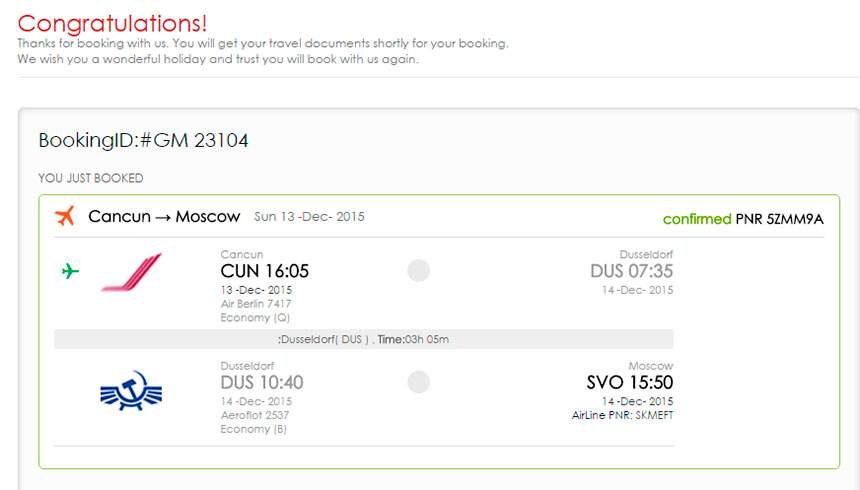This screenshot has width=860, height=490.
Task: Click the green airplane icon on first leg
Action: 70,270
